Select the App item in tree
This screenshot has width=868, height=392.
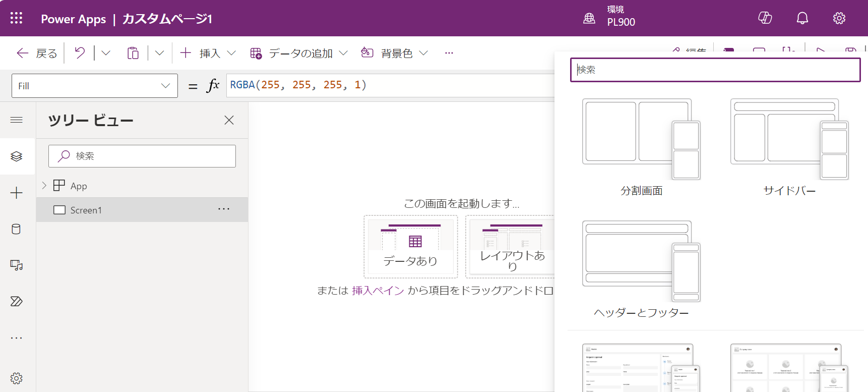79,186
